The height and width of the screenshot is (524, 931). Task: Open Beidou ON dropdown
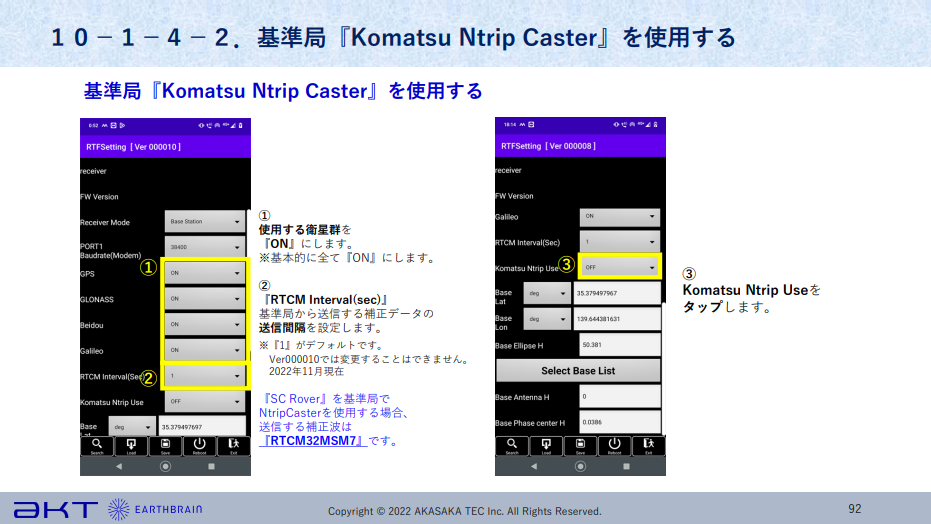click(x=205, y=325)
